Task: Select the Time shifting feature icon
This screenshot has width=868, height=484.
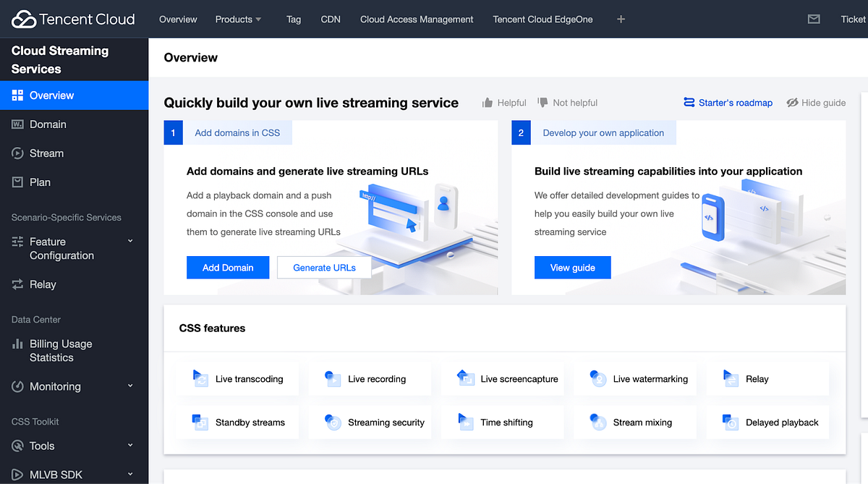Action: tap(465, 421)
